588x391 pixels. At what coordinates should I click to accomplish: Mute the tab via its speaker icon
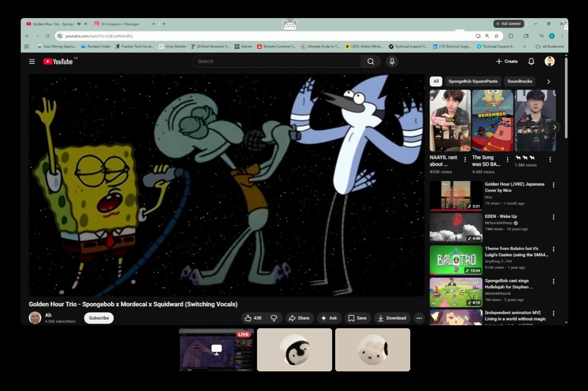[x=79, y=24]
